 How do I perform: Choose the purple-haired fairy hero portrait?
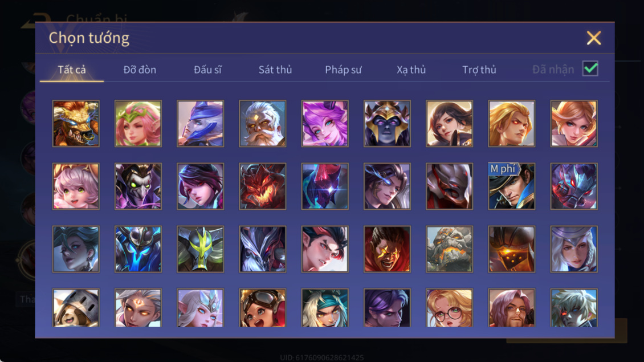click(x=325, y=124)
